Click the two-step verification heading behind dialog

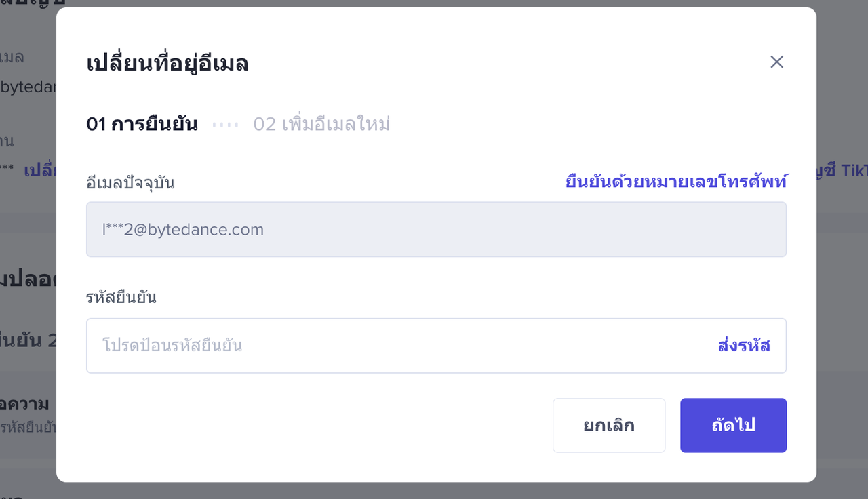tap(28, 340)
